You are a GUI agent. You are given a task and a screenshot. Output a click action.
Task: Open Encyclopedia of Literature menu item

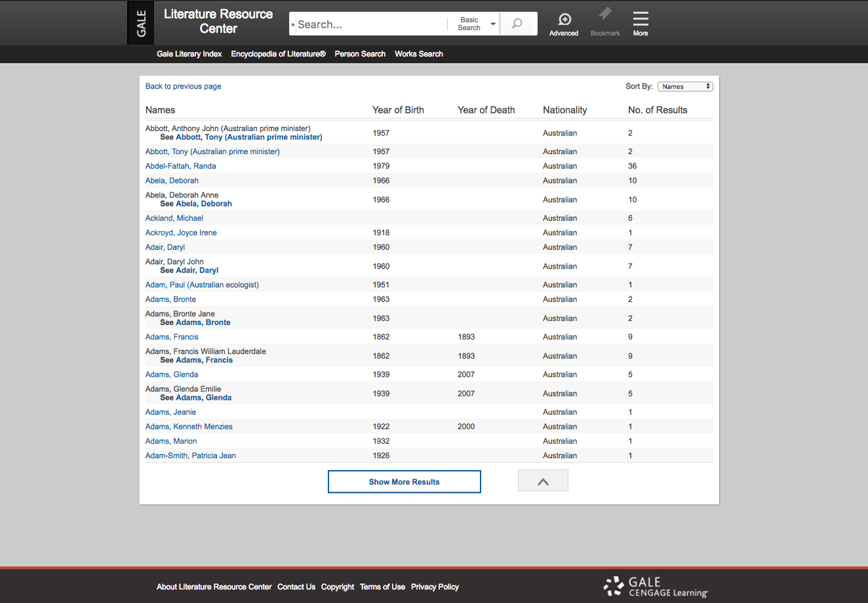278,54
